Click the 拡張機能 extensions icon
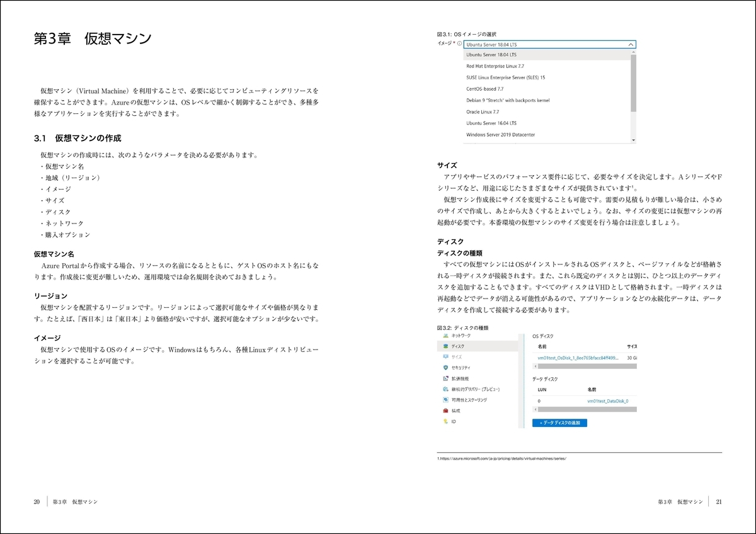The image size is (756, 534). tap(445, 378)
